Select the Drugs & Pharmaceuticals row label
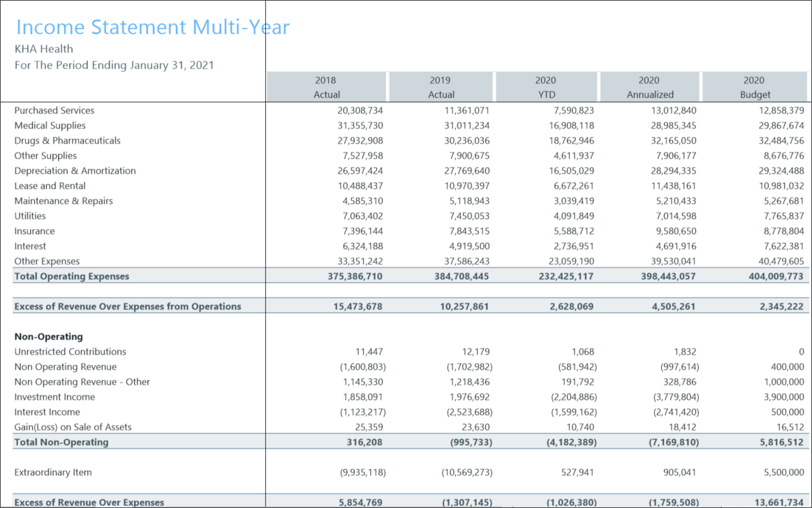 click(67, 140)
